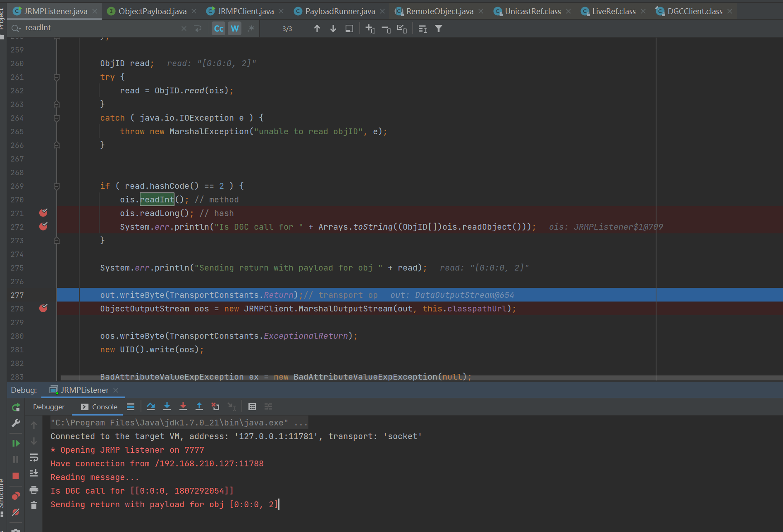Click Force Step Into red arrow
This screenshot has width=783, height=532.
183,406
